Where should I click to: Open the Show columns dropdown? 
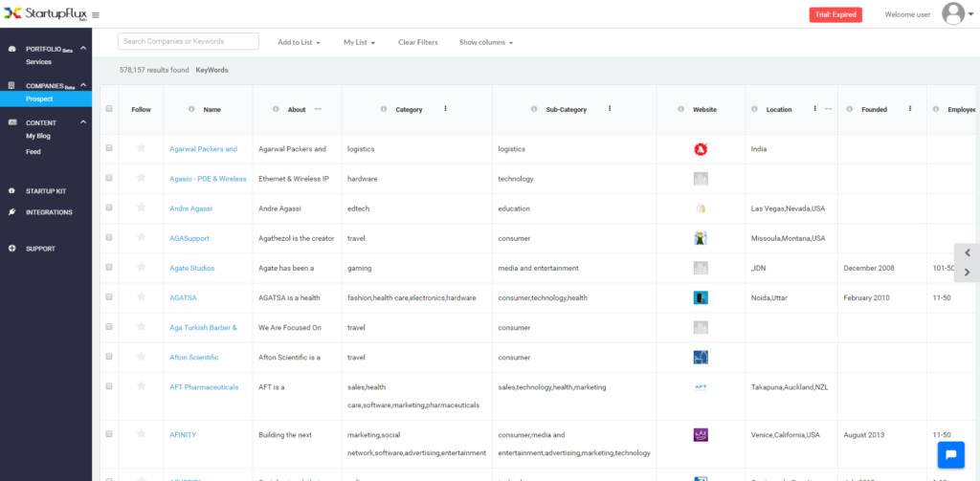coord(486,42)
